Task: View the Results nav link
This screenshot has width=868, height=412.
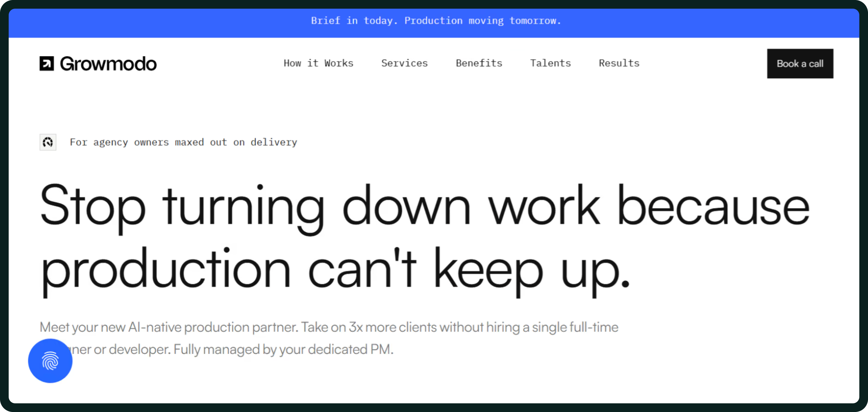Action: coord(619,63)
